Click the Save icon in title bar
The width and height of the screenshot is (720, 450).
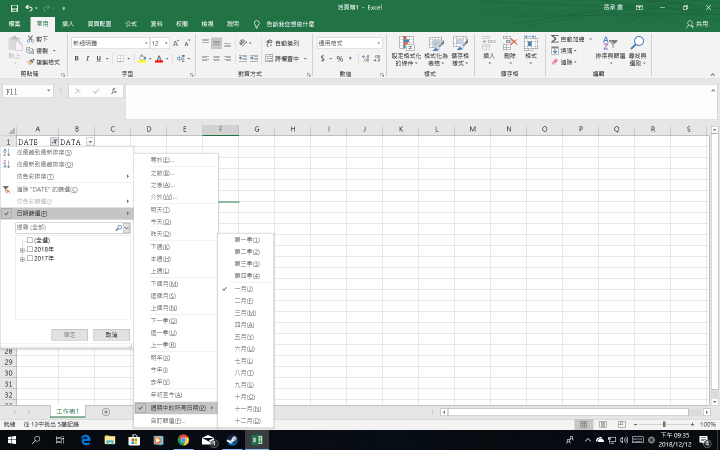coord(14,8)
